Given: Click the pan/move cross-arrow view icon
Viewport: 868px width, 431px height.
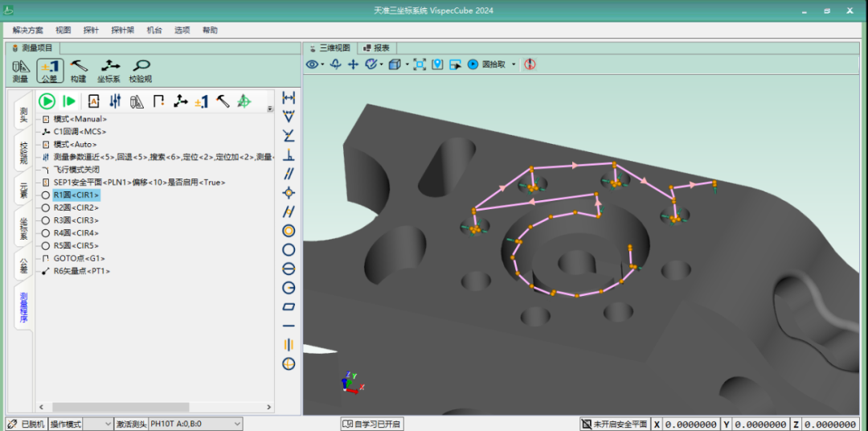Looking at the screenshot, I should (x=353, y=64).
